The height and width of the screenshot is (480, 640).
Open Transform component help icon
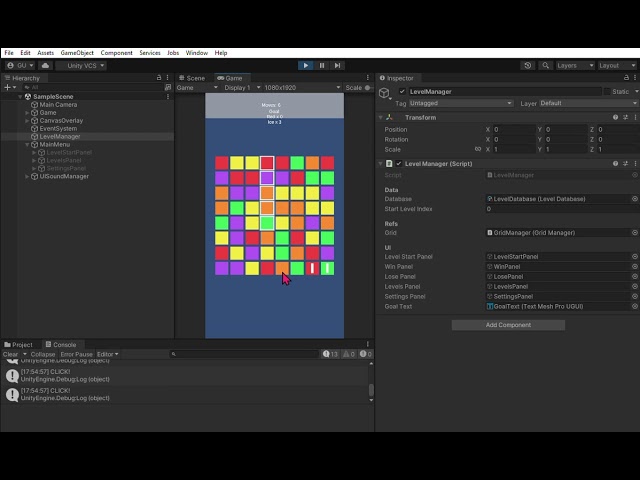pos(615,118)
